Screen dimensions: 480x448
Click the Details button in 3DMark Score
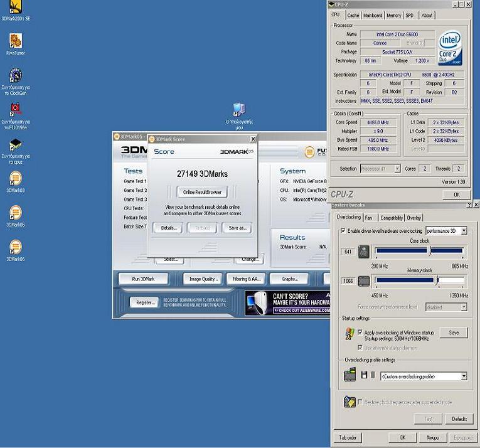click(169, 228)
